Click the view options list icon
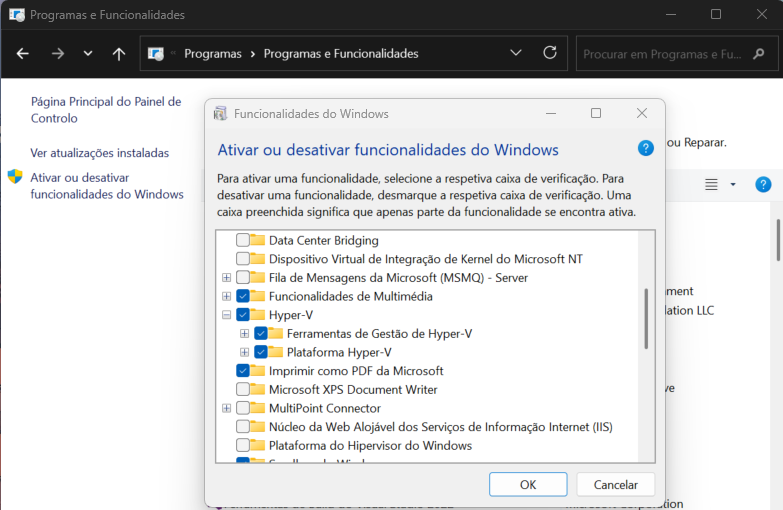The width and height of the screenshot is (783, 510). [x=712, y=185]
